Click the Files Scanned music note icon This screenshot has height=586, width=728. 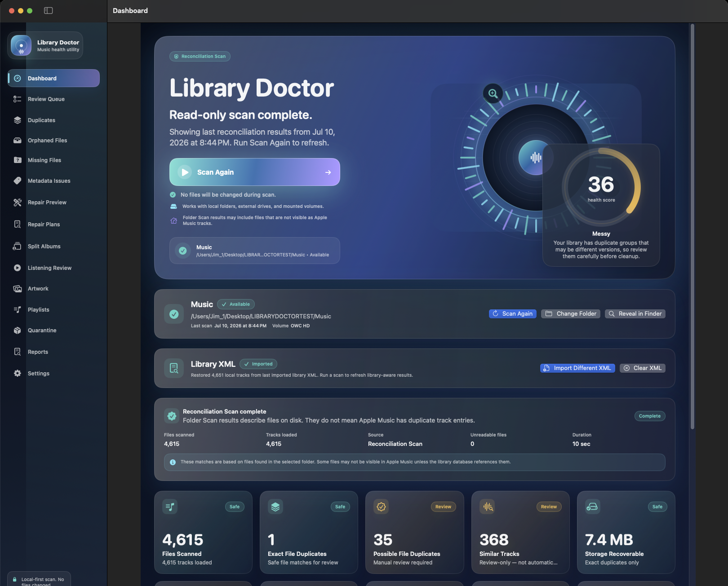click(x=170, y=507)
